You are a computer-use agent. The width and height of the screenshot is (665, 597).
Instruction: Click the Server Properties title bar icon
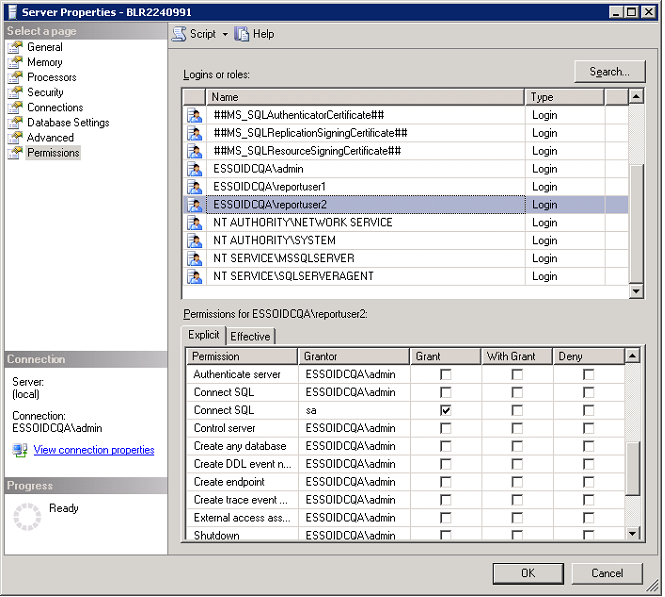point(13,12)
